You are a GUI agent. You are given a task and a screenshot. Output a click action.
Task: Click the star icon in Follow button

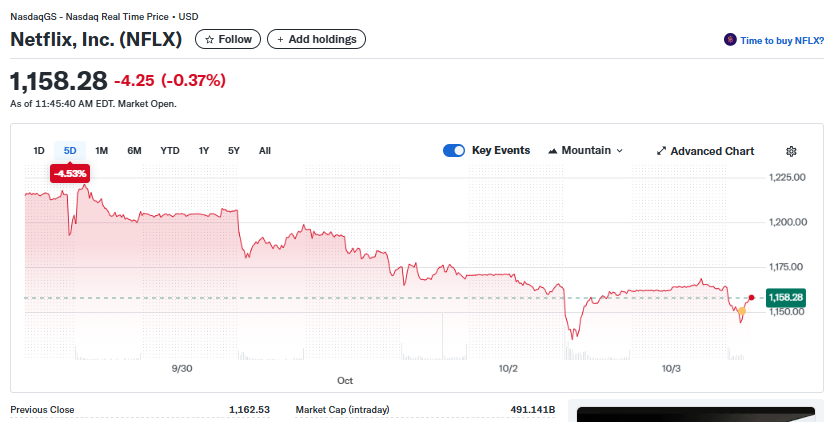(209, 39)
